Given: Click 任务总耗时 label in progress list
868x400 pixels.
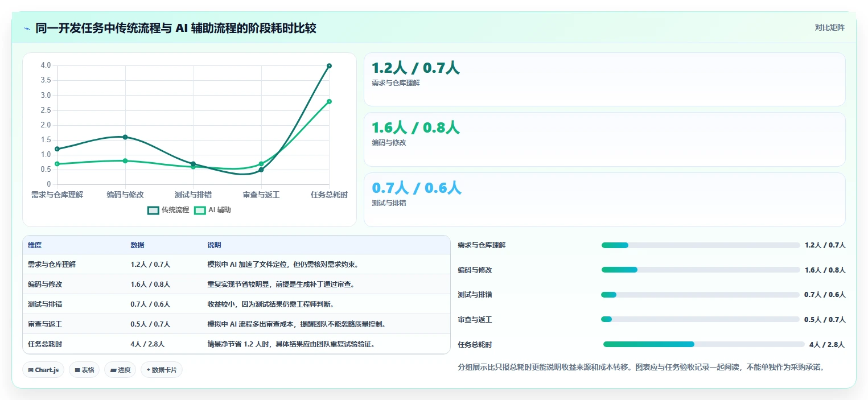Looking at the screenshot, I should tap(475, 345).
